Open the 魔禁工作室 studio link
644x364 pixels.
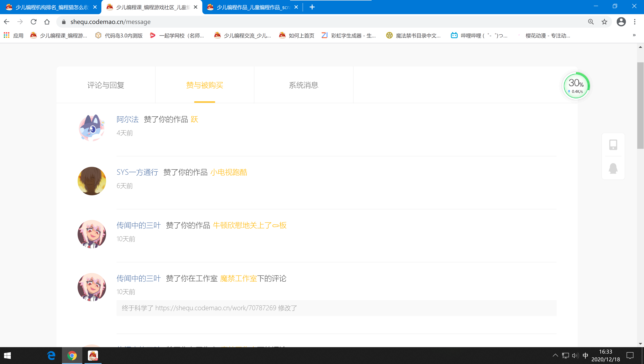pyautogui.click(x=239, y=278)
